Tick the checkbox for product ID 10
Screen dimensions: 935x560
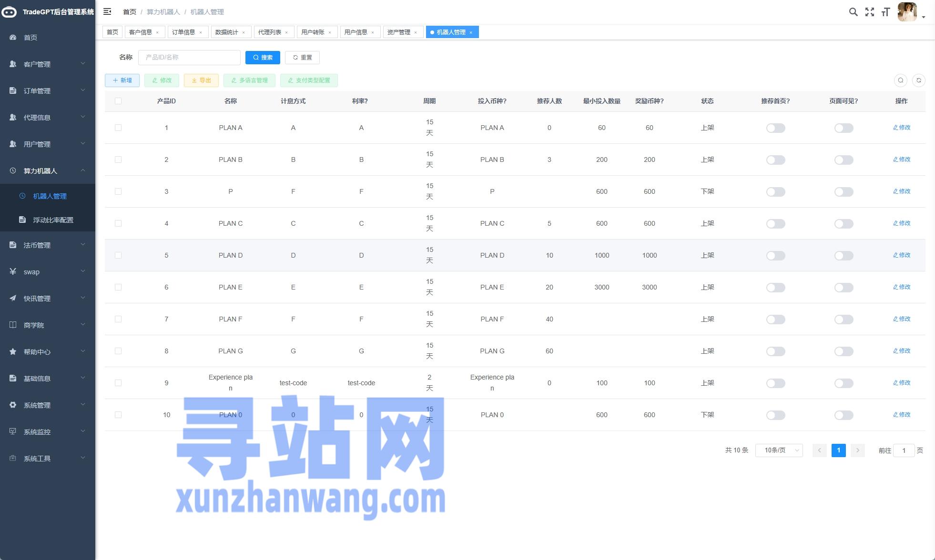click(118, 415)
